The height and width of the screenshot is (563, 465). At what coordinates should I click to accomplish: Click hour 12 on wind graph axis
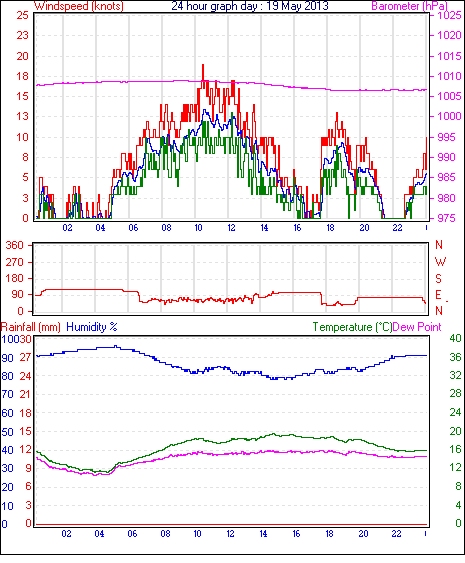(x=231, y=228)
